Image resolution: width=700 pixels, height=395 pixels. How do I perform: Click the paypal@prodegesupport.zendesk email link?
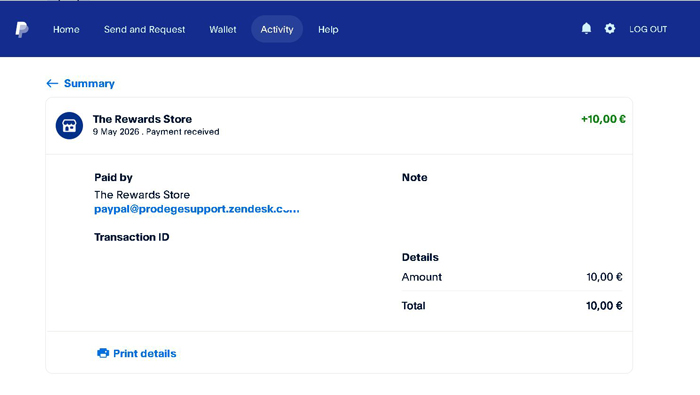pos(196,209)
